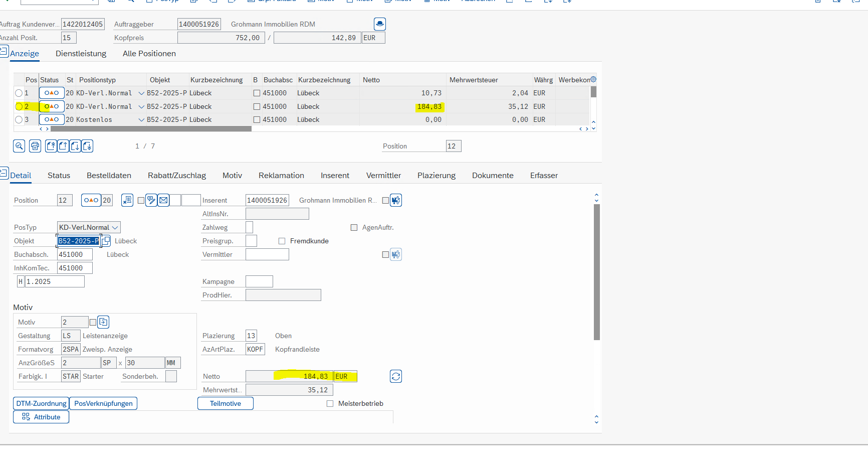Enable the Meisterbetrieb checkbox

[x=330, y=403]
